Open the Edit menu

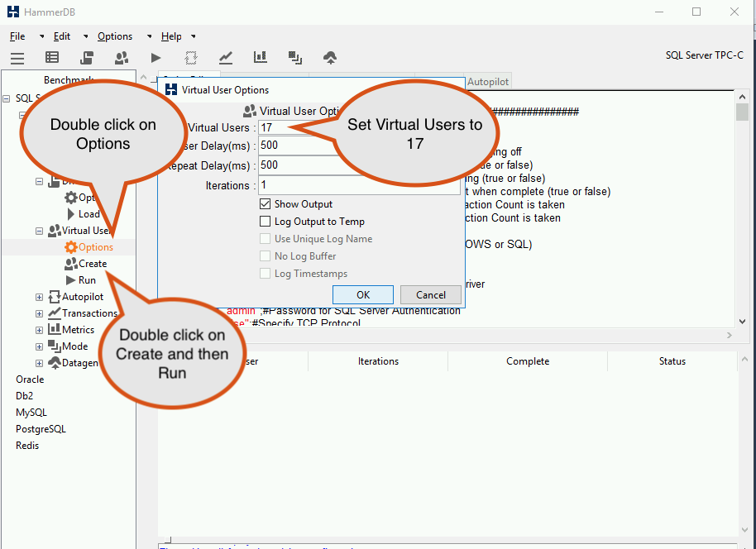(x=62, y=36)
